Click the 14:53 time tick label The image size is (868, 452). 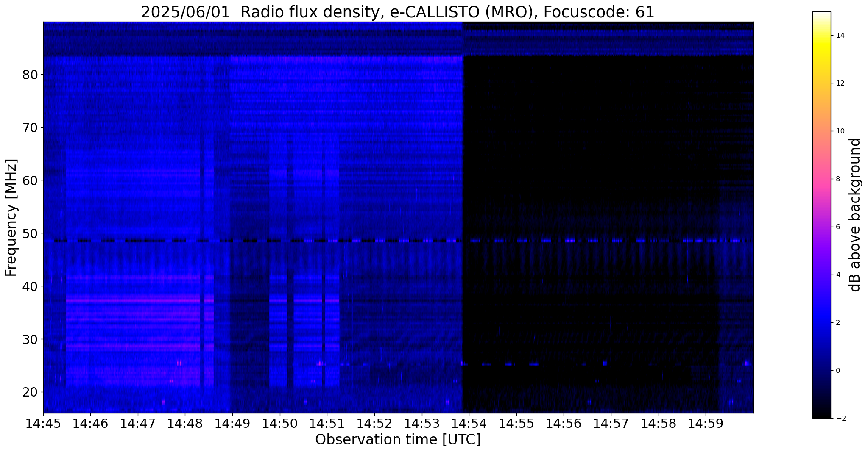pyautogui.click(x=421, y=424)
